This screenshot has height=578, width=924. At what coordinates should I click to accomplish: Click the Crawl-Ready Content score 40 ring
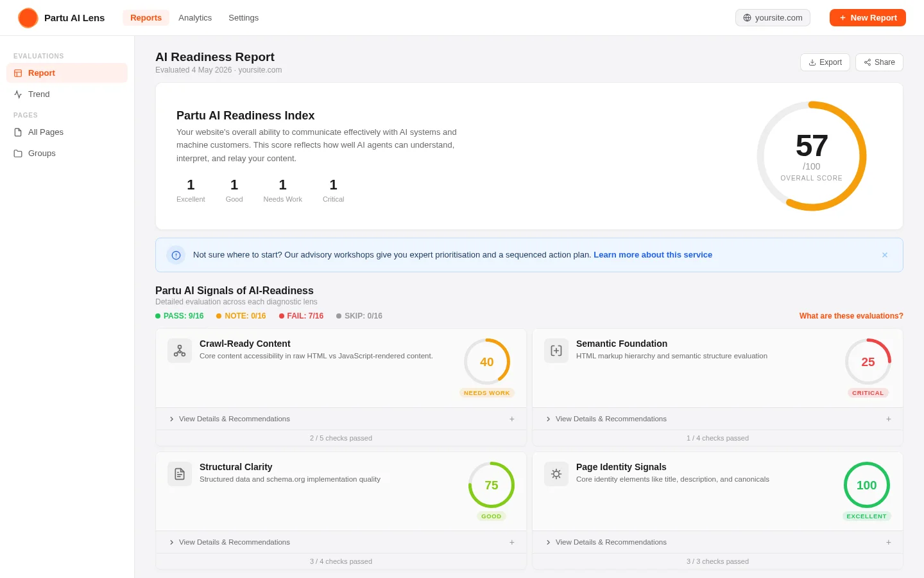[x=487, y=362]
